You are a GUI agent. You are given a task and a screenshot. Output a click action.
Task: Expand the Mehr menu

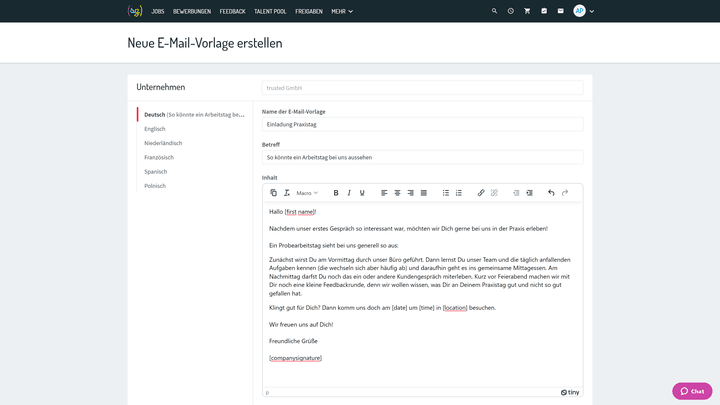coord(342,11)
